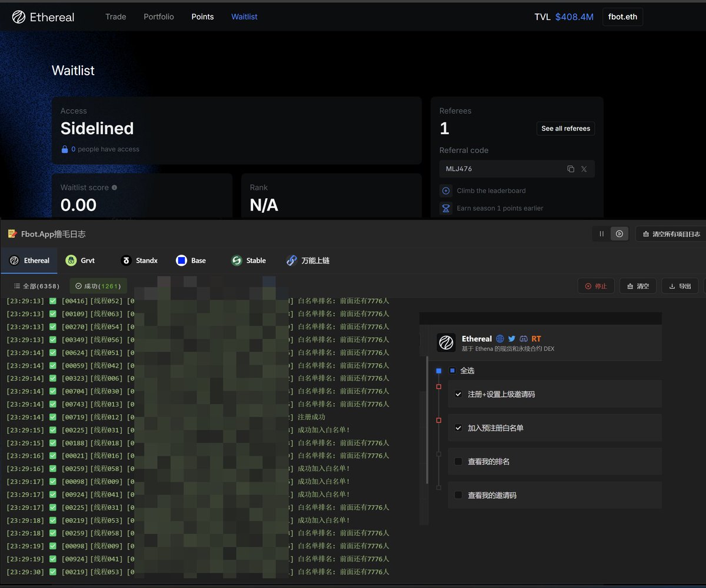Filter logs by 成功(1261)
706x588 pixels.
point(98,286)
